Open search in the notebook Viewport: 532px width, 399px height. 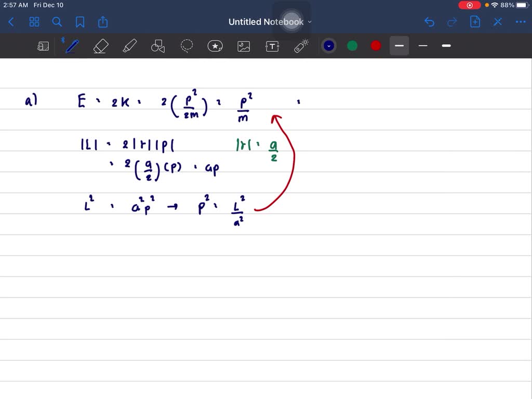tap(57, 22)
